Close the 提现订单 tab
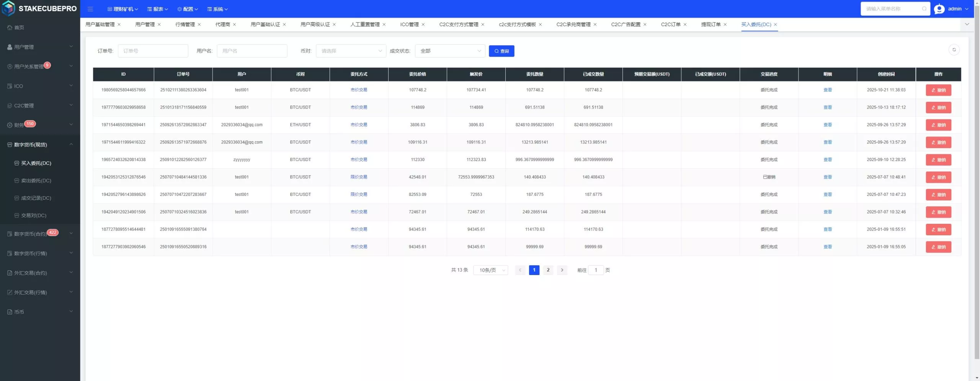The width and height of the screenshot is (980, 381). tap(725, 24)
